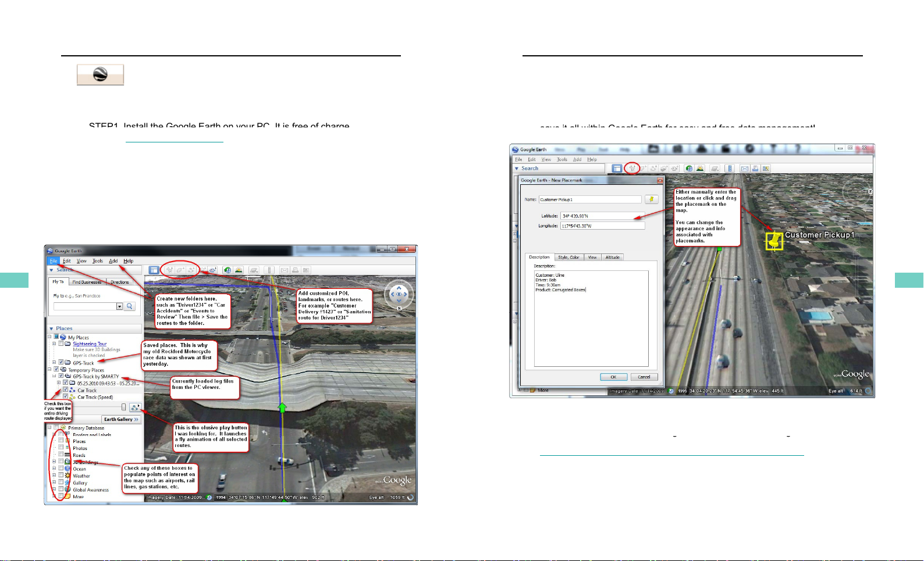Open the Style, Color tab in New Placemark dialog
The image size is (924, 561).
568,257
